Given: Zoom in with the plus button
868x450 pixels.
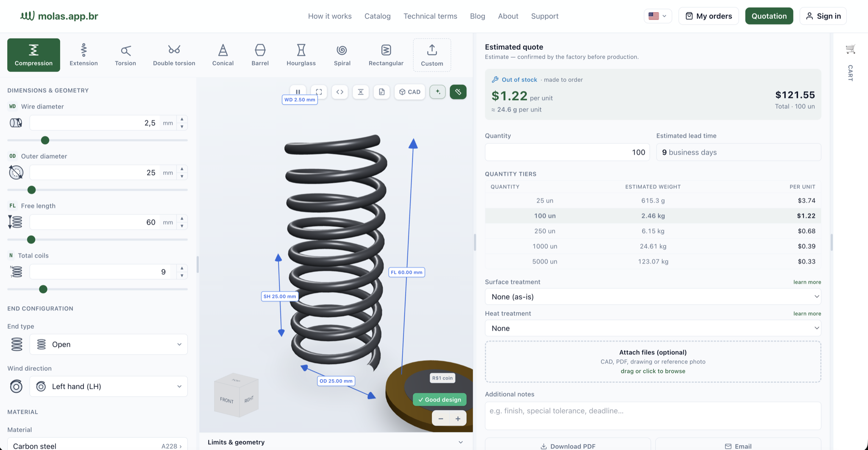Looking at the screenshot, I should pyautogui.click(x=458, y=419).
